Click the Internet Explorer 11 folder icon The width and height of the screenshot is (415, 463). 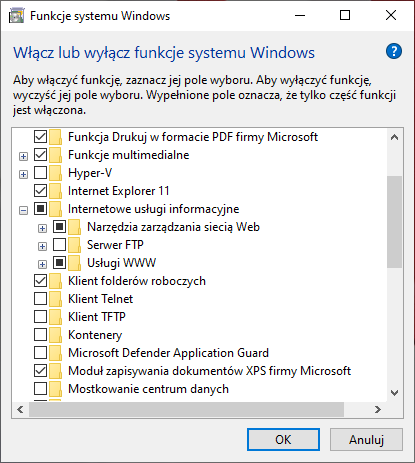coord(55,191)
